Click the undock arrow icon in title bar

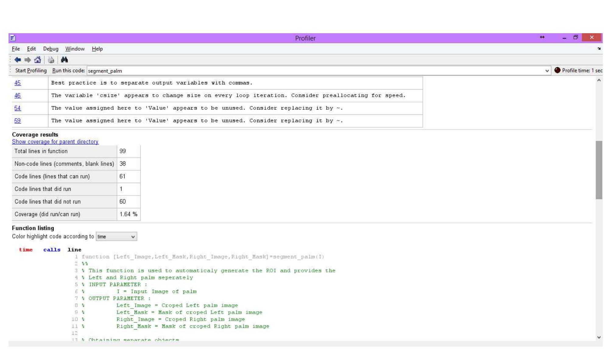point(542,37)
